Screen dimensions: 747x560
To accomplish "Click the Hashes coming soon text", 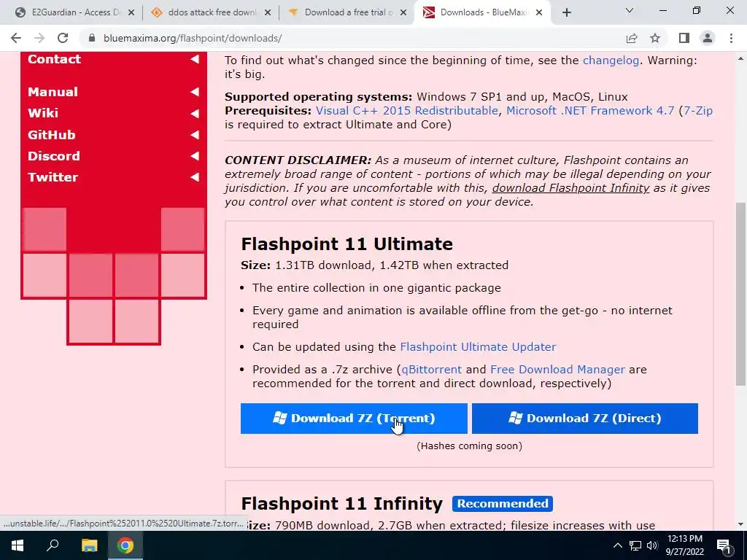I will click(x=469, y=446).
